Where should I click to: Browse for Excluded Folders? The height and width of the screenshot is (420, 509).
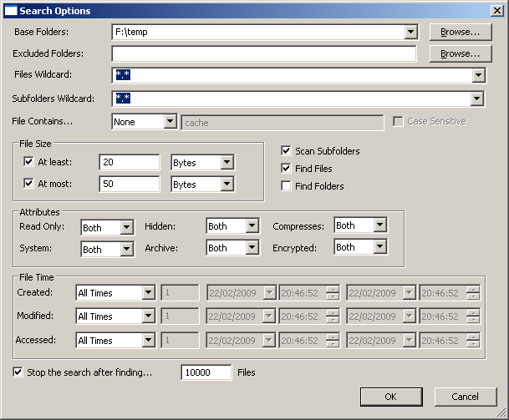pos(461,53)
